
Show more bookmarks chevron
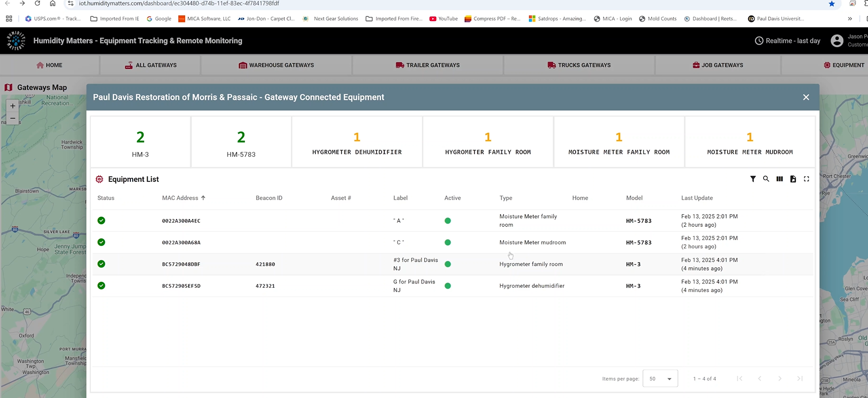850,19
